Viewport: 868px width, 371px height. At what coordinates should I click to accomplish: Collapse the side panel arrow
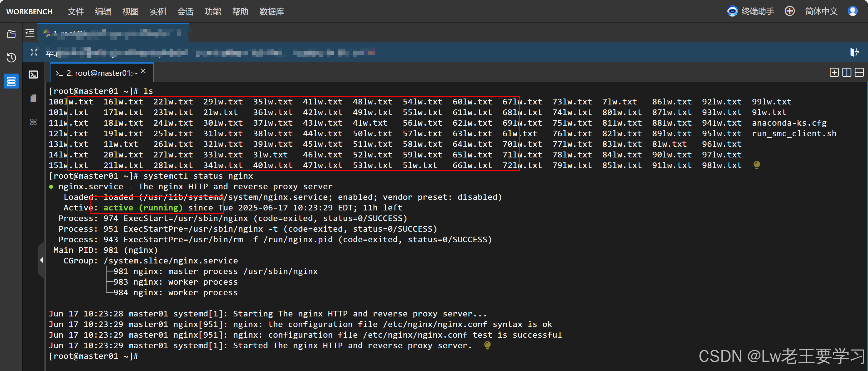pos(41,260)
